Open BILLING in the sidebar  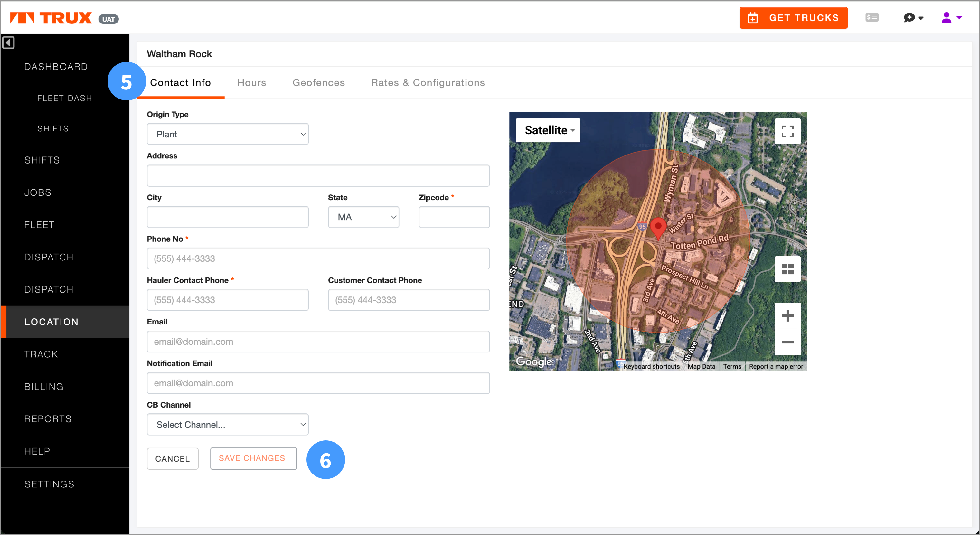point(44,387)
